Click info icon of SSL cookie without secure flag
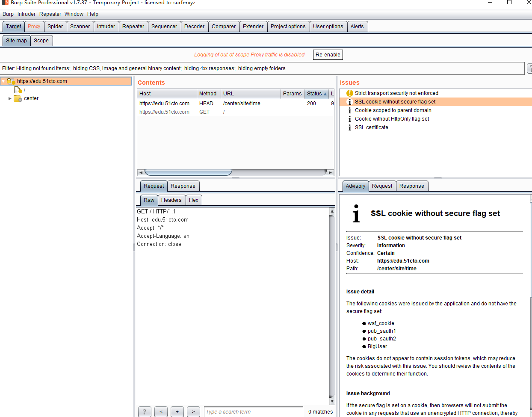Image resolution: width=532 pixels, height=417 pixels. tap(350, 102)
